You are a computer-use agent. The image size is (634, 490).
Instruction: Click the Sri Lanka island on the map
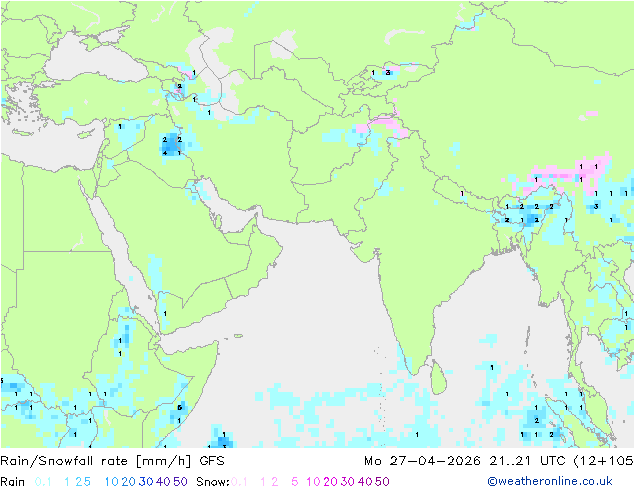pyautogui.click(x=439, y=378)
